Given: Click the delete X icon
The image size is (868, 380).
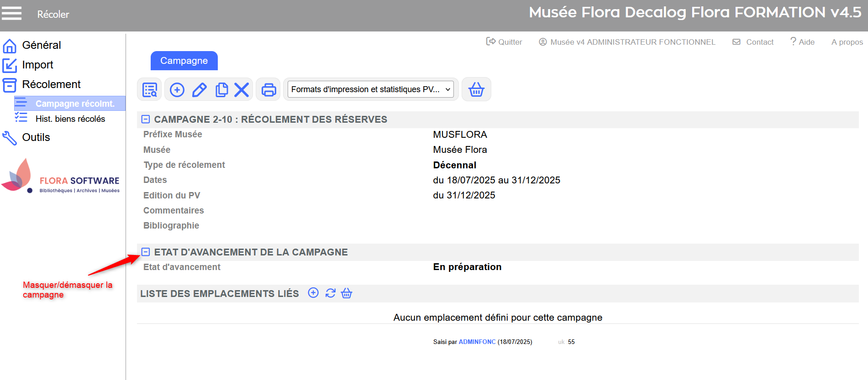Looking at the screenshot, I should [242, 90].
